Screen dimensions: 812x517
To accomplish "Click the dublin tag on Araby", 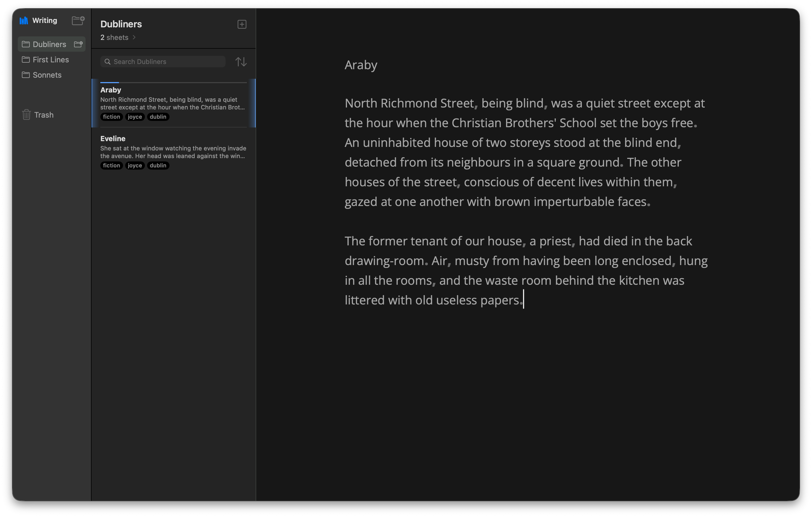I will tap(158, 117).
